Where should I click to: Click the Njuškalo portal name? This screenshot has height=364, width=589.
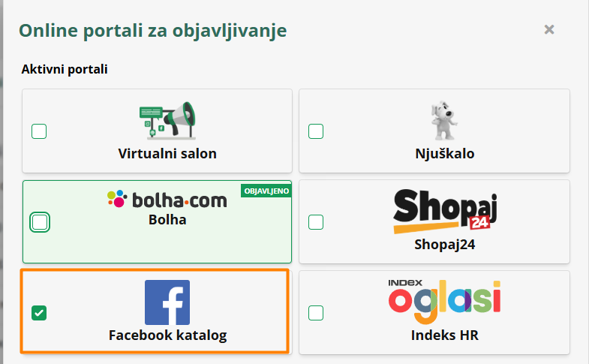tap(445, 154)
